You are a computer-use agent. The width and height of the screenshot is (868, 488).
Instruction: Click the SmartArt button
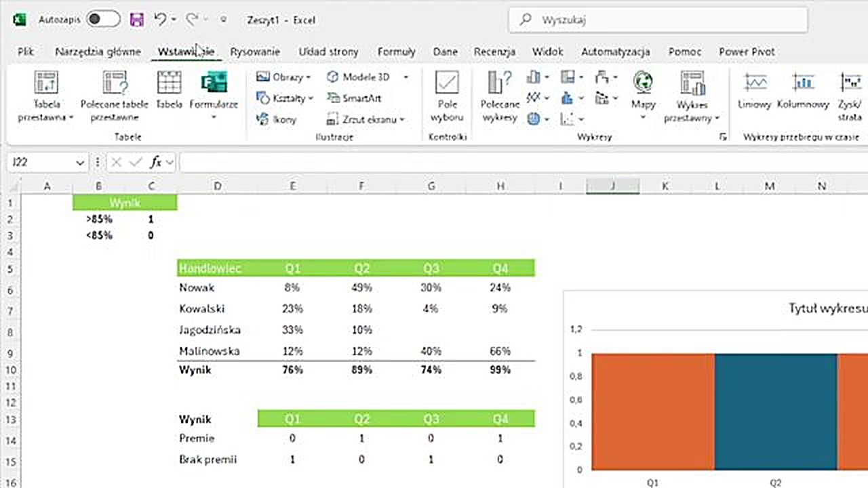354,98
